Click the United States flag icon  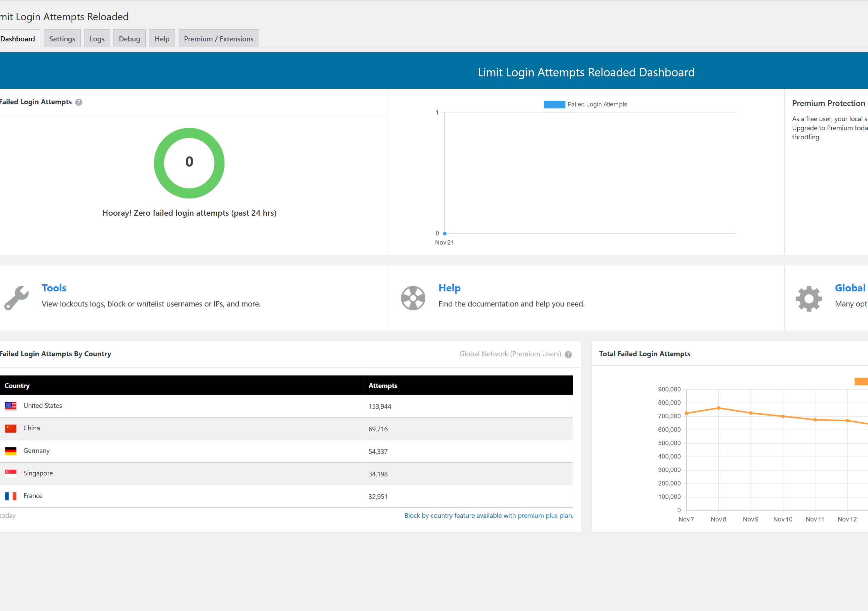click(x=10, y=406)
